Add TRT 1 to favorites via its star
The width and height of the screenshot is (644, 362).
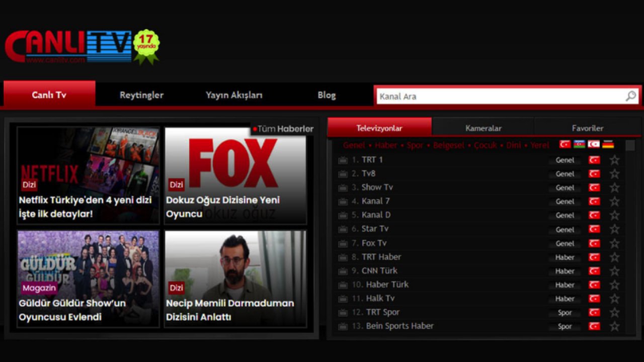[614, 160]
